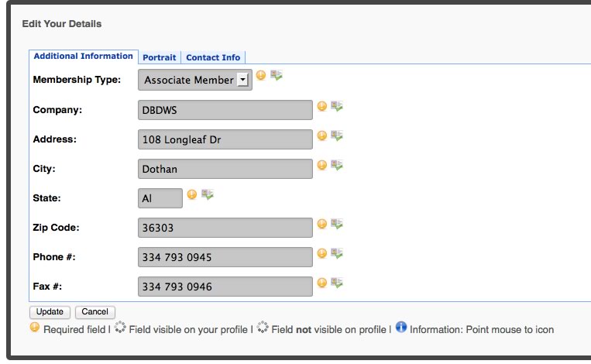591x364 pixels.
Task: Click required-field icon beside State field
Action: click(192, 194)
